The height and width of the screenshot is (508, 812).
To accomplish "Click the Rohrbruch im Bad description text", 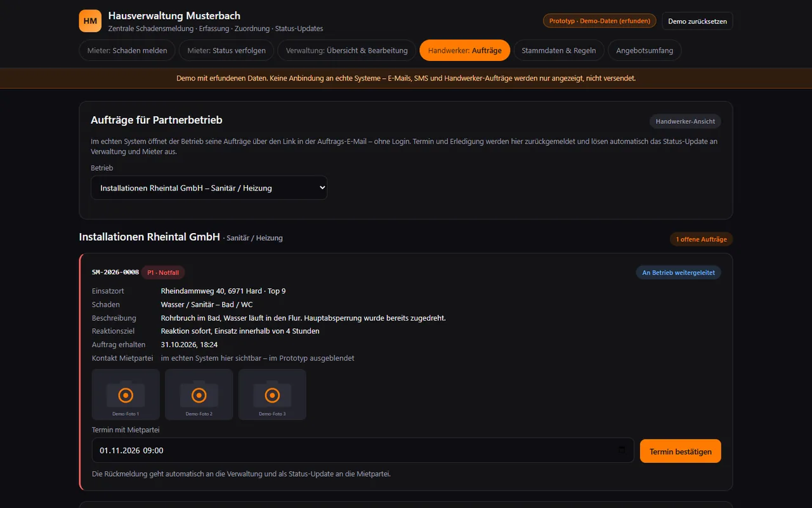I will point(303,317).
